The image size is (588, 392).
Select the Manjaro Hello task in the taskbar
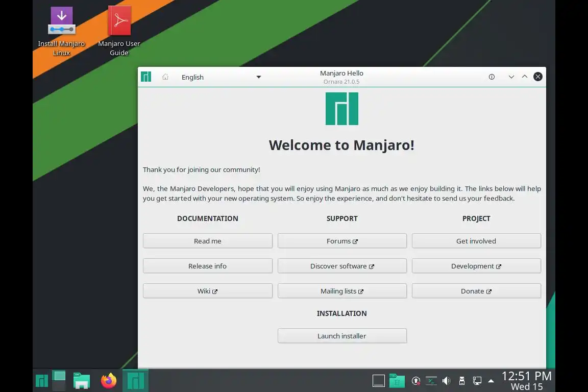point(135,381)
